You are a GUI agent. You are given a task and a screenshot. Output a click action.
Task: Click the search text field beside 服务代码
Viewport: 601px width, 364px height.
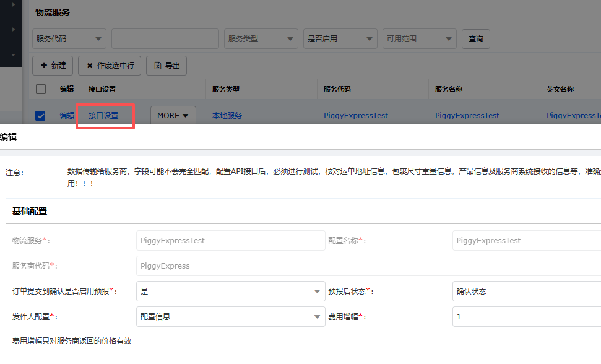165,38
